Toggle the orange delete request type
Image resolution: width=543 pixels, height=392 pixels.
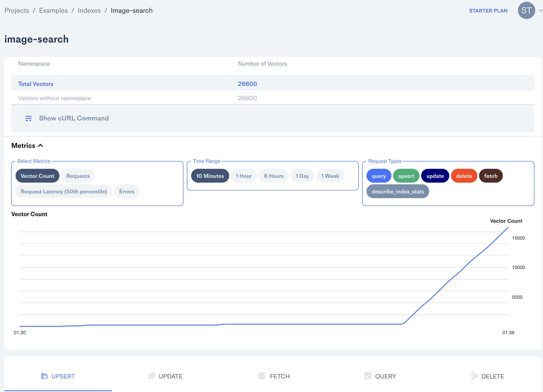coord(464,176)
